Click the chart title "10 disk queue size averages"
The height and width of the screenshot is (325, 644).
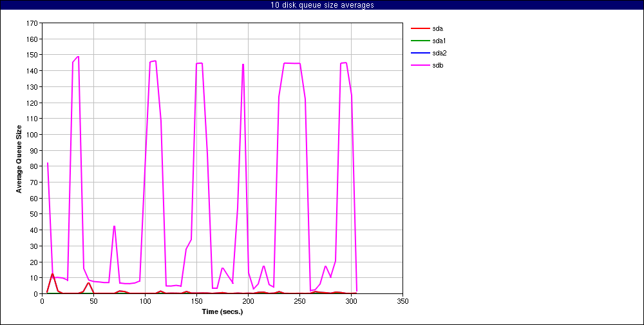pyautogui.click(x=322, y=5)
